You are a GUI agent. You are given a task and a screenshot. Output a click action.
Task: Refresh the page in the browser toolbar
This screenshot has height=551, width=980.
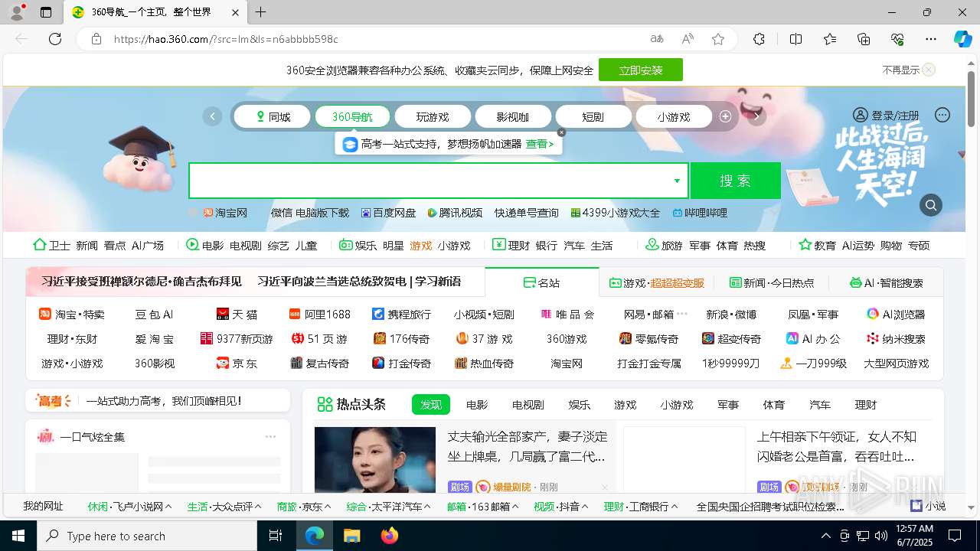tap(55, 39)
